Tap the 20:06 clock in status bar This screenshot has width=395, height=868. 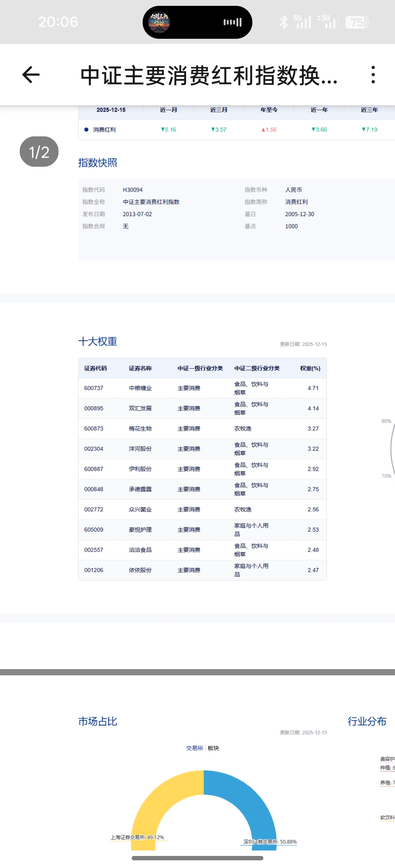point(58,22)
